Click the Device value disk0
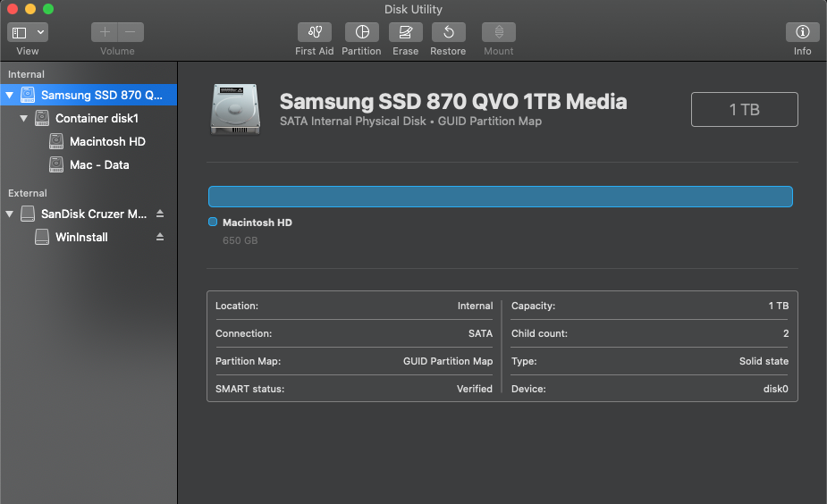 point(775,389)
